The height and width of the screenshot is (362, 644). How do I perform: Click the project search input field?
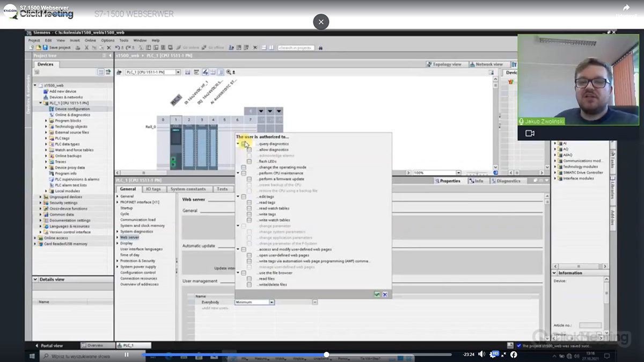point(295,48)
